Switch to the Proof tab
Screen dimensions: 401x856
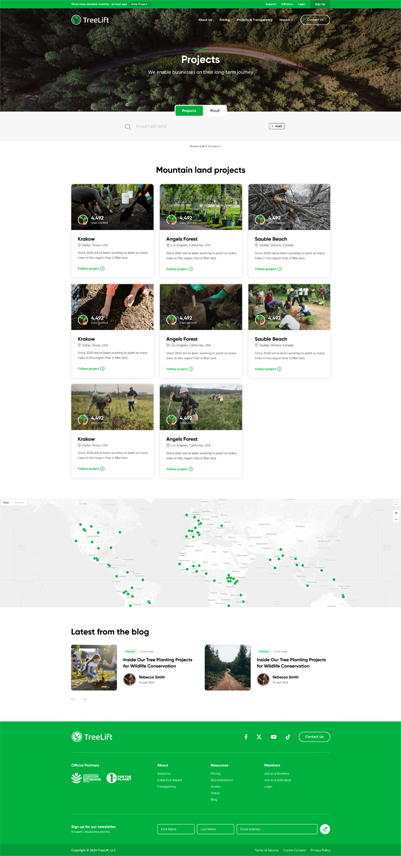click(x=215, y=111)
